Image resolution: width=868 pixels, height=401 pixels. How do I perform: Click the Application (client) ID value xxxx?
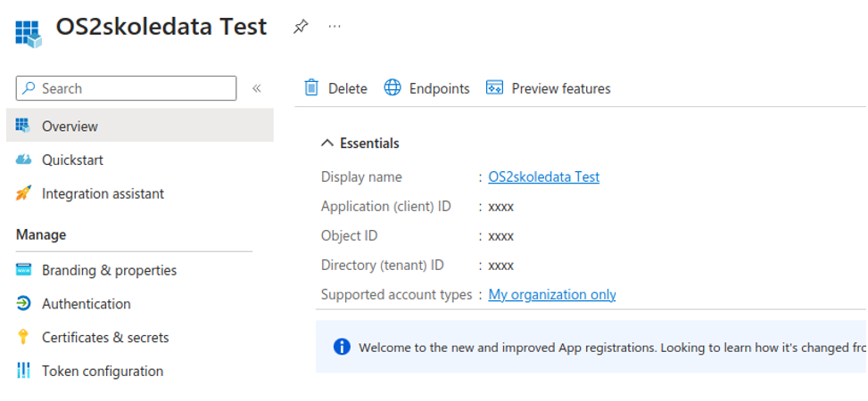[501, 207]
